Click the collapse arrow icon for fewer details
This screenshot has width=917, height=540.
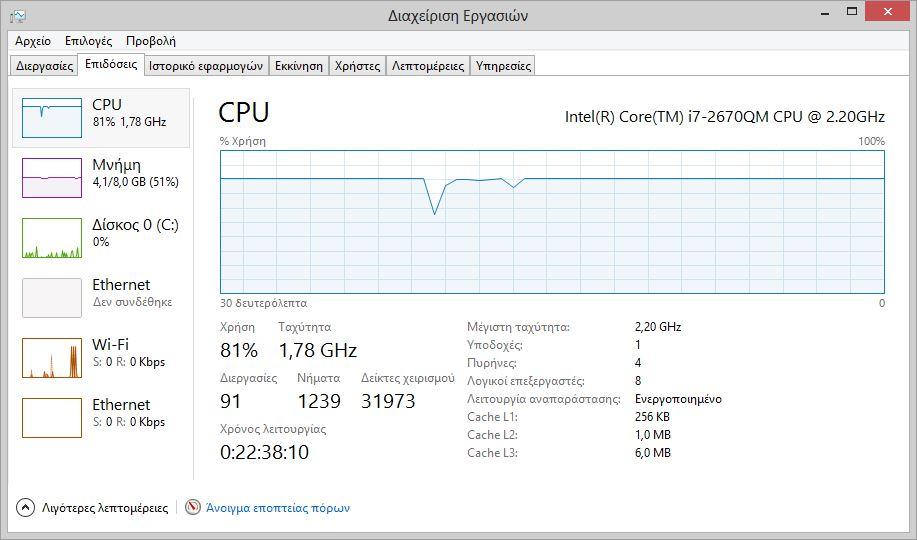click(25, 507)
